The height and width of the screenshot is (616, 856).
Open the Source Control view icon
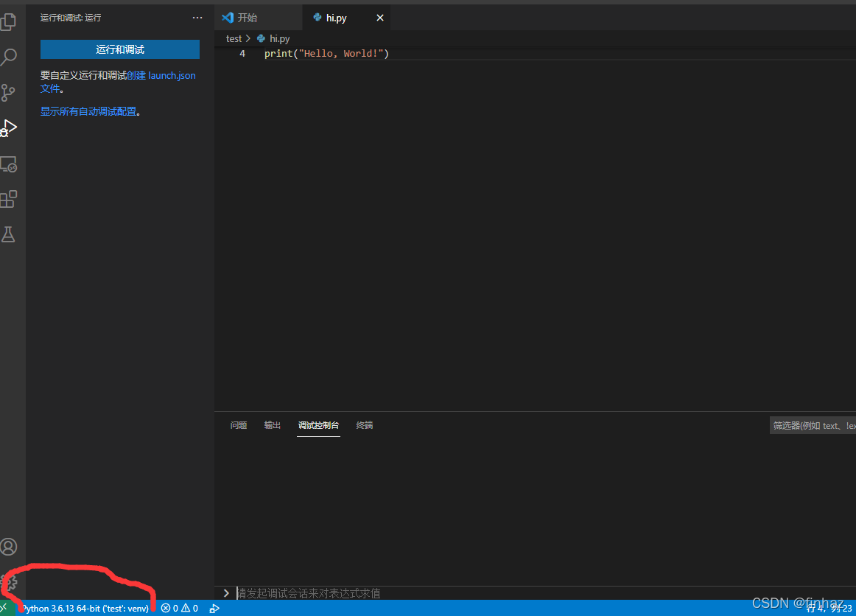9,92
